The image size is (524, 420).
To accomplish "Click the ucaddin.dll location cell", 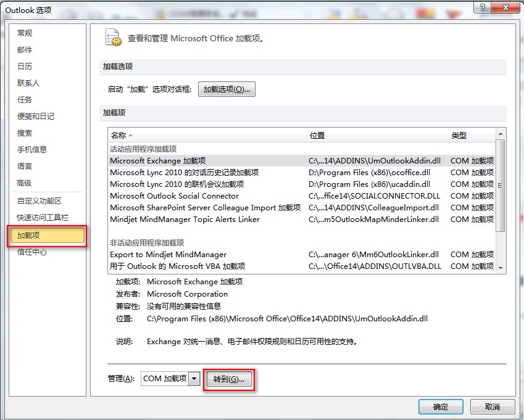I will [x=369, y=184].
